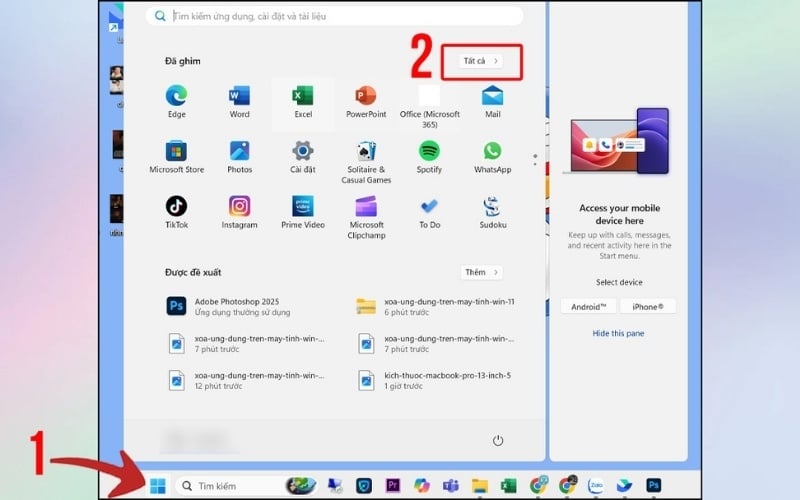This screenshot has height=500, width=800.
Task: Open kich-thuoc-macbook-pro-13-inch-5 file
Action: [436, 380]
